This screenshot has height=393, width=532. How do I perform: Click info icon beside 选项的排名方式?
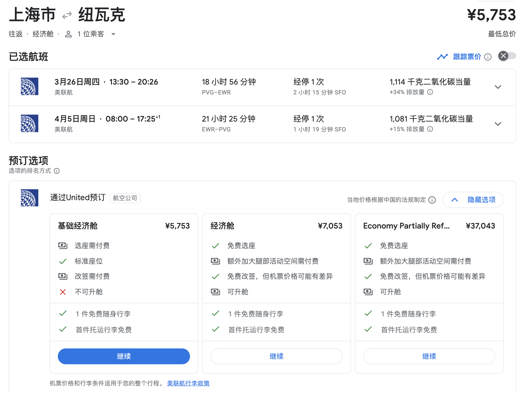[x=57, y=171]
